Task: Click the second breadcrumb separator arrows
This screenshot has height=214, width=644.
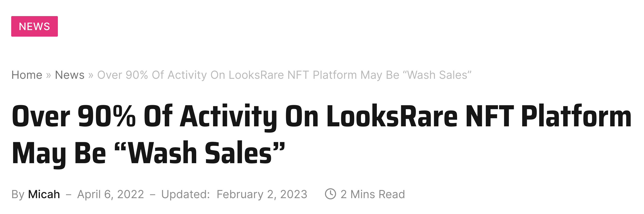Action: pyautogui.click(x=91, y=75)
